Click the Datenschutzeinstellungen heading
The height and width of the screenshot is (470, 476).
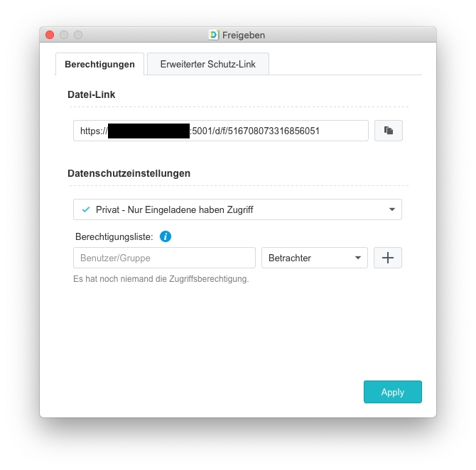[129, 173]
